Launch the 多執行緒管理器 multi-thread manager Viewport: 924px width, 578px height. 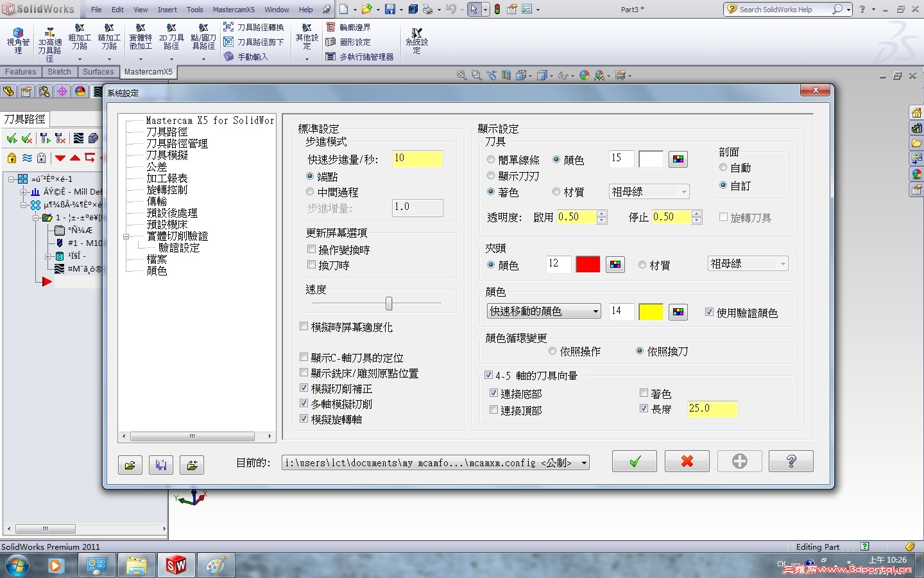360,57
